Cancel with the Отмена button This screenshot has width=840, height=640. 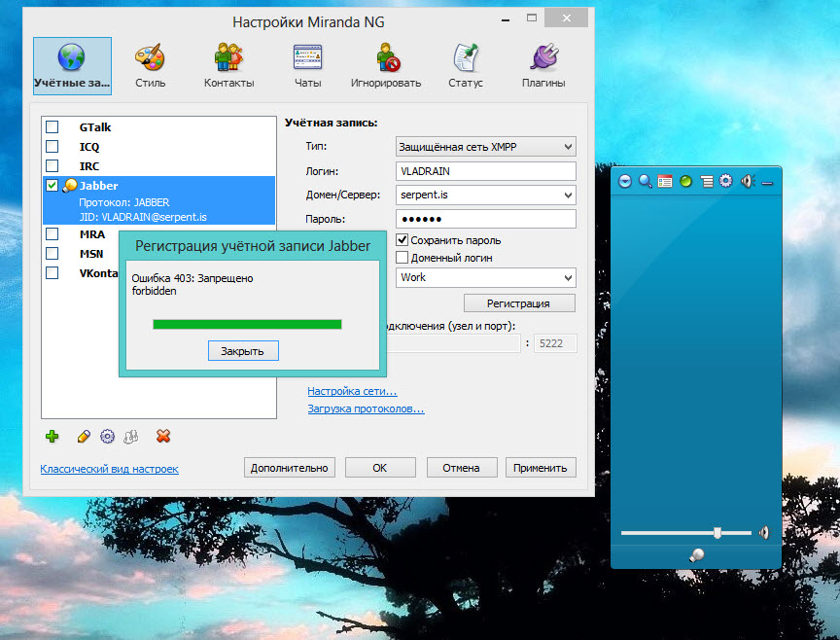(461, 468)
